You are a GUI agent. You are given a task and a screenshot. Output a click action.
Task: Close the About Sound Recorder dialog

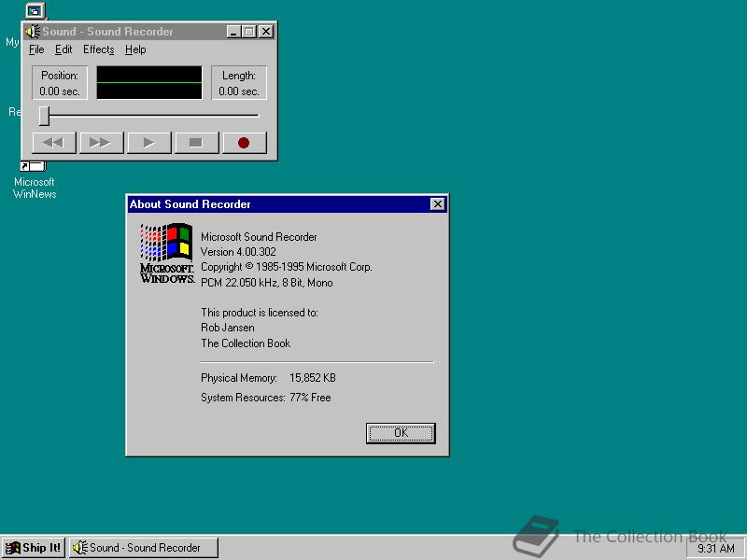pos(437,204)
